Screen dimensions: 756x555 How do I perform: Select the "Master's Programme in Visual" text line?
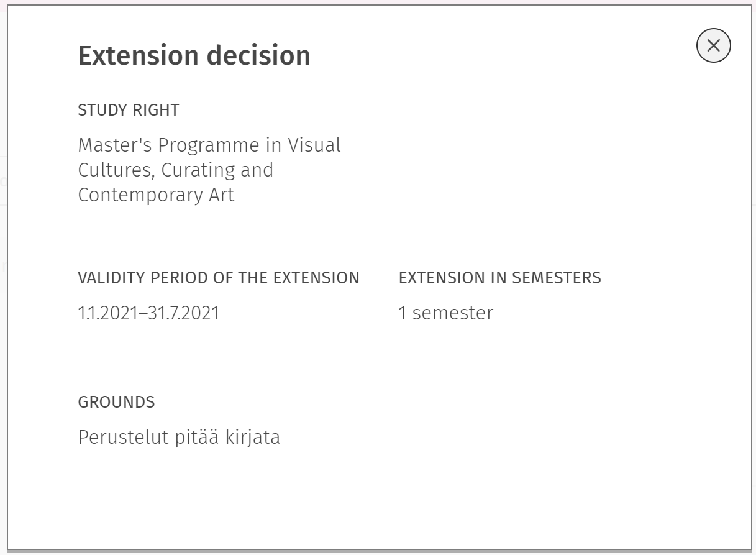(209, 145)
